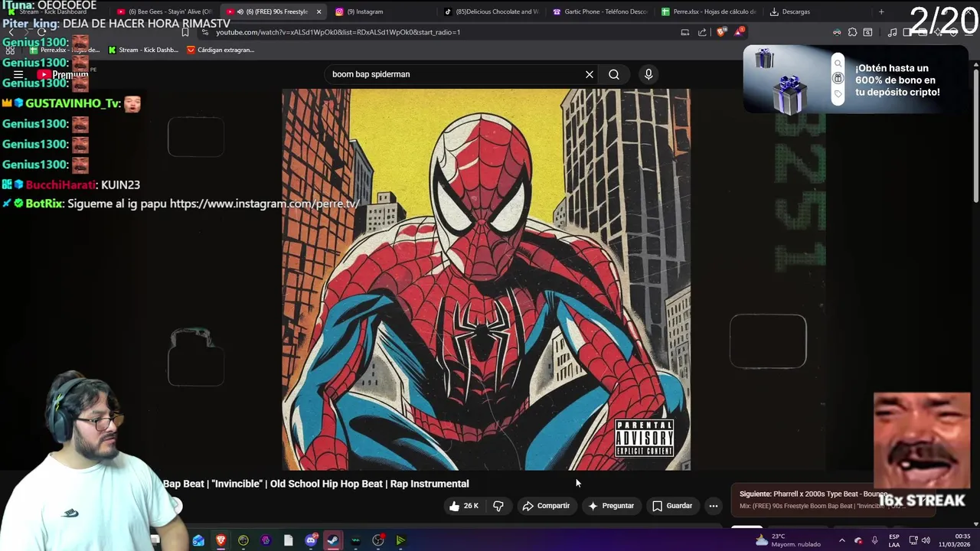Open the network tray icon

pos(913,540)
